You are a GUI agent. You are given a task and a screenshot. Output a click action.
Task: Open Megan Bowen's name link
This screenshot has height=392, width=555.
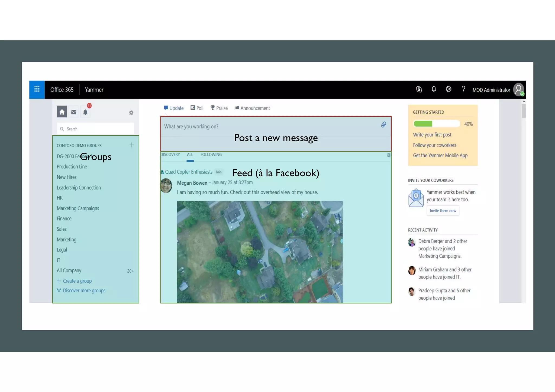tap(192, 183)
